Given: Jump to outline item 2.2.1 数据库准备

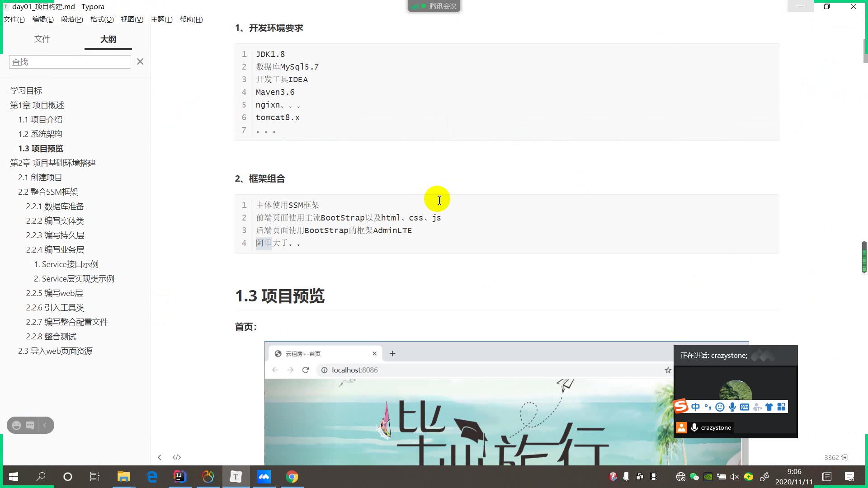Looking at the screenshot, I should click(55, 206).
